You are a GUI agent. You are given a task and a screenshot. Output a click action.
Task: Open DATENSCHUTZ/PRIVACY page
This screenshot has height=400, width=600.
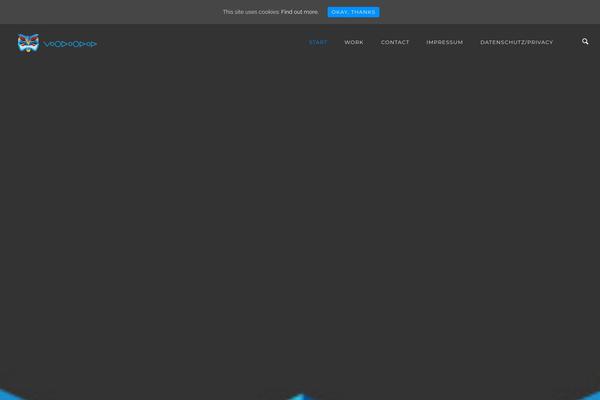click(x=517, y=42)
